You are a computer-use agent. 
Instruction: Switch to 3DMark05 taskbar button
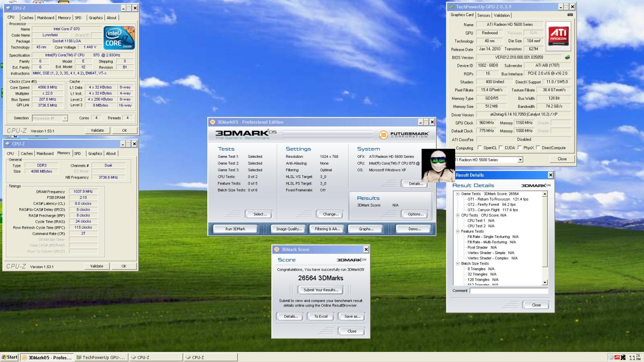(x=47, y=358)
